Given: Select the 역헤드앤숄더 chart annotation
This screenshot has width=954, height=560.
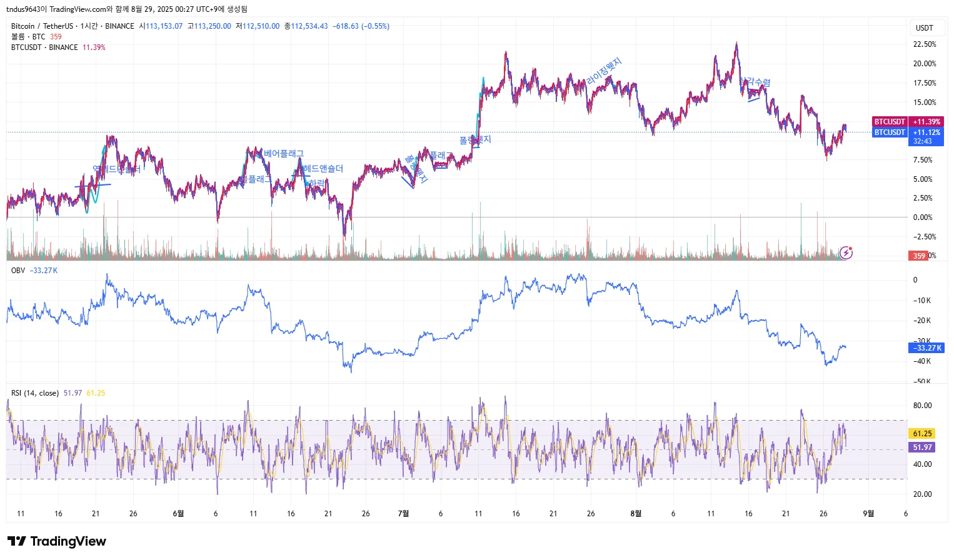Looking at the screenshot, I should click(x=117, y=169).
